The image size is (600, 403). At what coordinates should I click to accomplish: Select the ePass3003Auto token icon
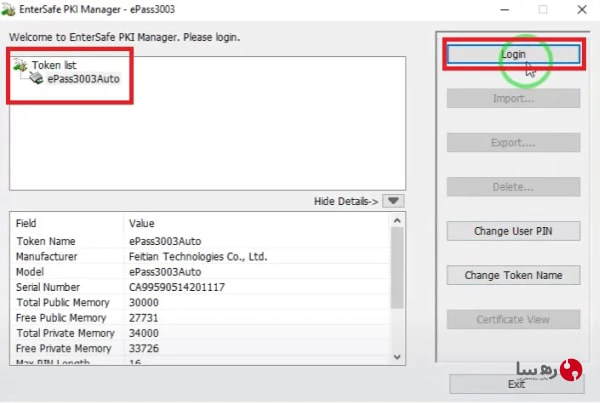37,78
